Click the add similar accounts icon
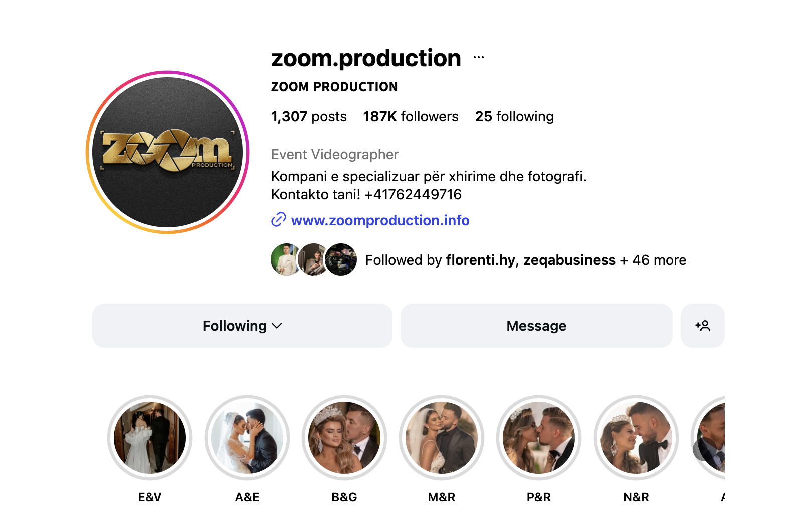 (x=702, y=326)
